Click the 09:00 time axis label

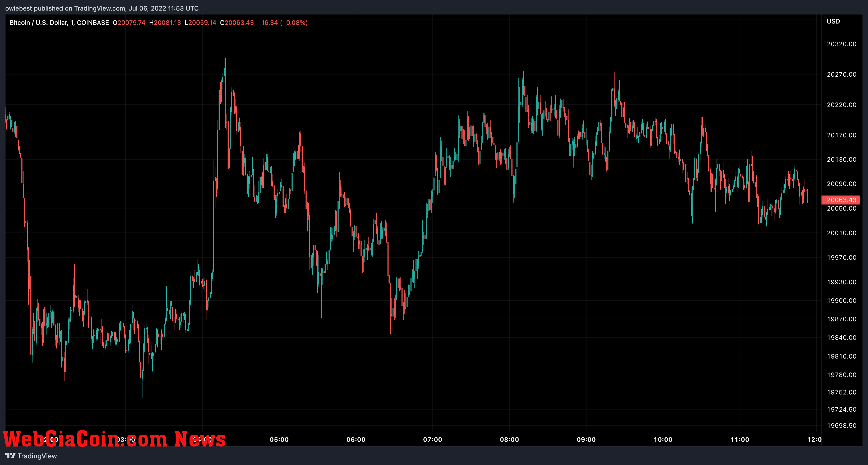pos(586,439)
